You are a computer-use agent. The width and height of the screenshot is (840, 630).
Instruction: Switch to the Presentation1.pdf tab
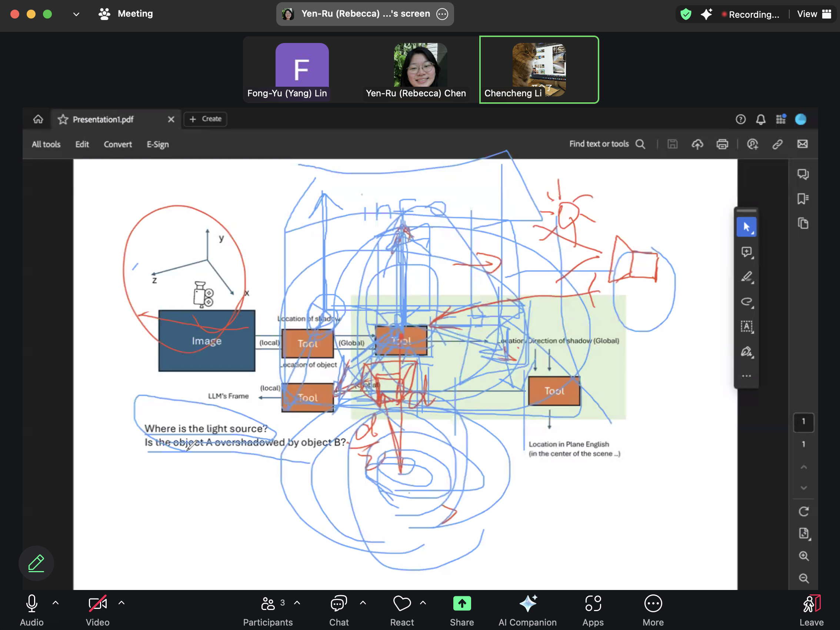click(103, 119)
